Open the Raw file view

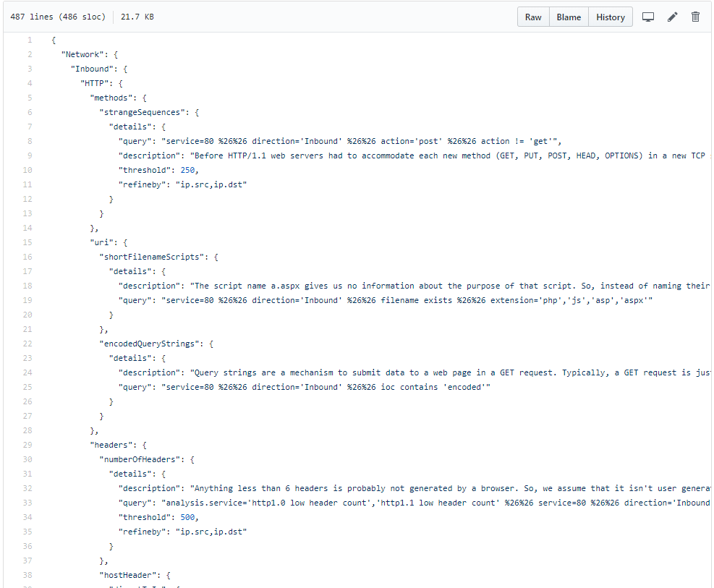[533, 17]
